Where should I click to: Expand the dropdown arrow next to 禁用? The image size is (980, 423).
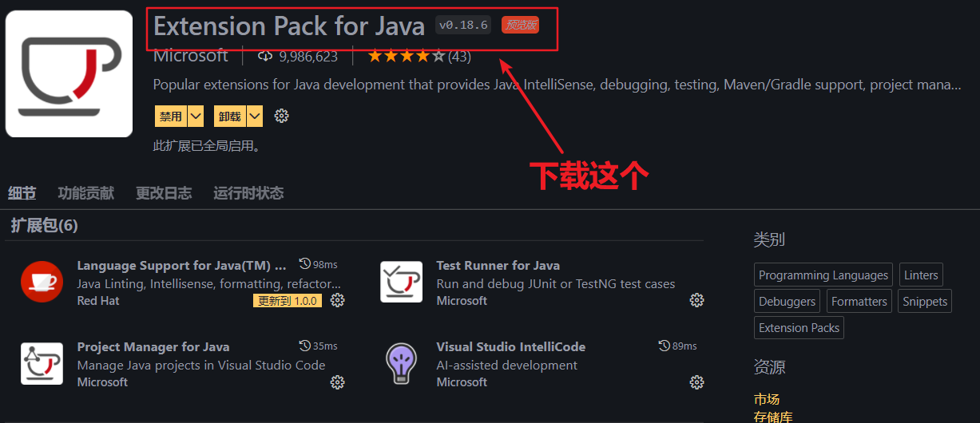(196, 117)
